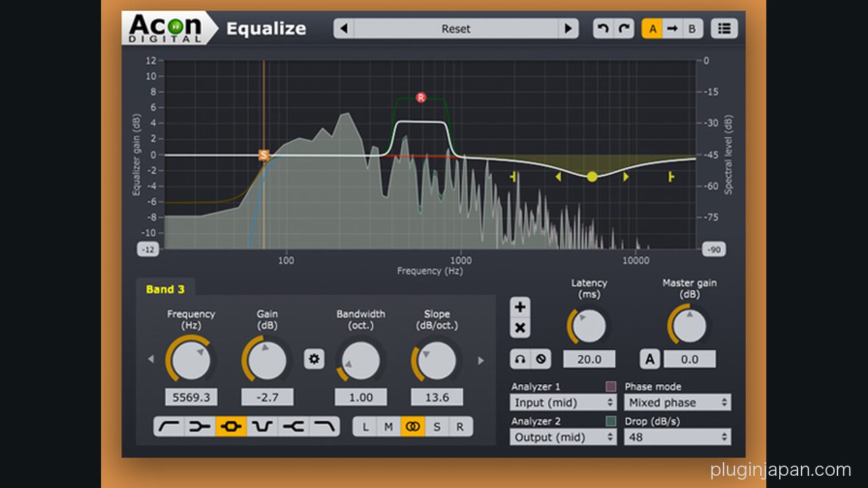Screen dimensions: 868x488
Task: Set channel mode to R
Action: tap(460, 426)
